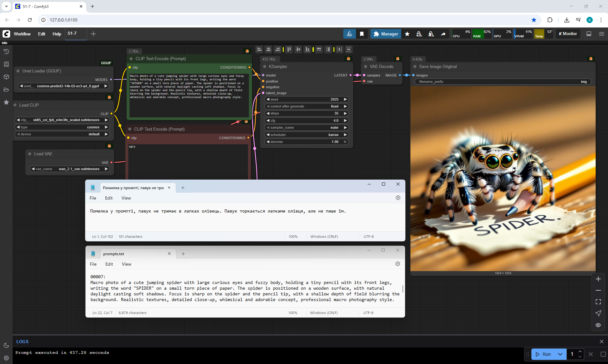Click the filename_prefix input field

tap(503, 82)
